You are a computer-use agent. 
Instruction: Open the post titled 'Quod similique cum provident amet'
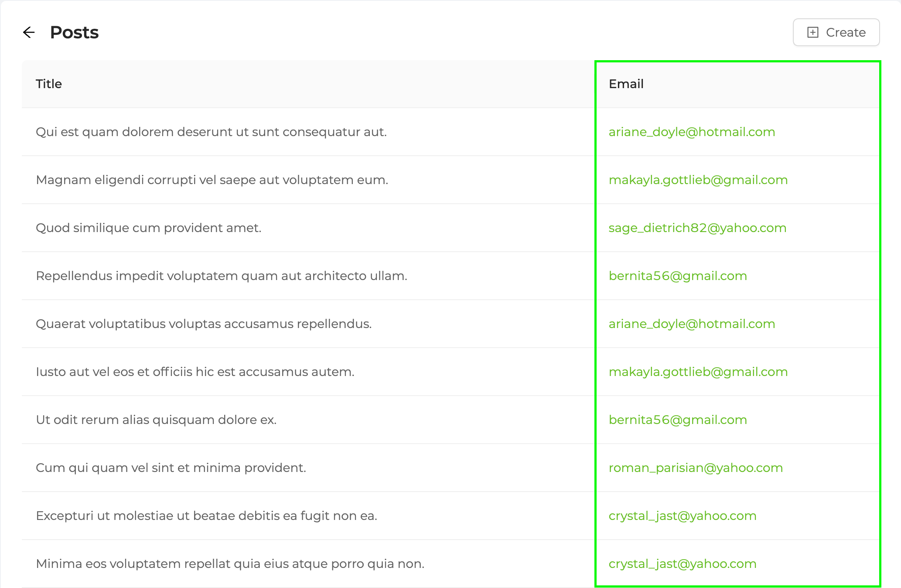pyautogui.click(x=149, y=228)
